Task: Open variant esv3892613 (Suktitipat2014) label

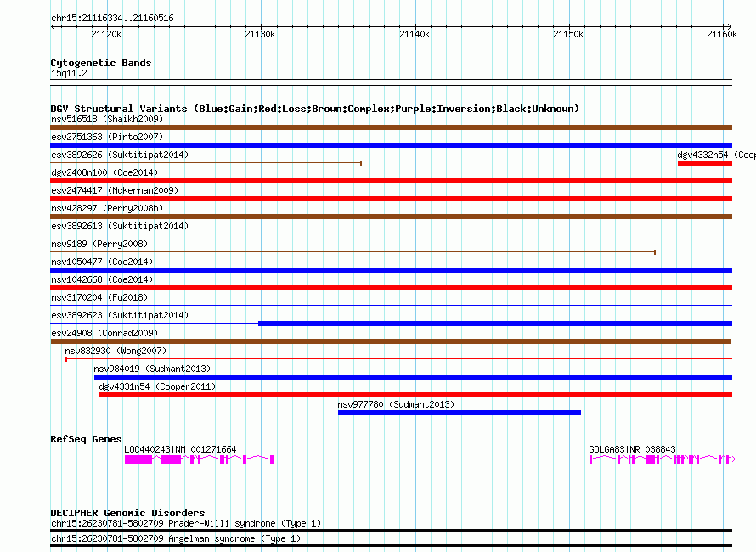Action: [x=120, y=226]
